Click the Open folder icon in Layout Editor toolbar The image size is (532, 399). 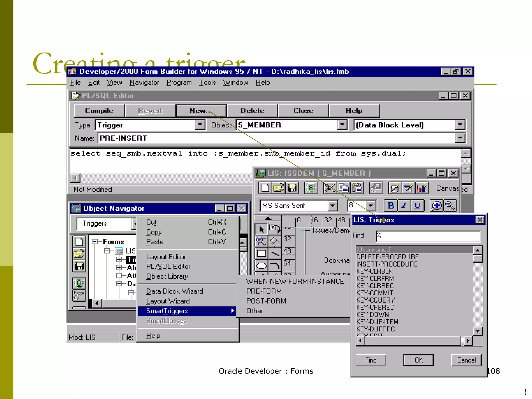pos(278,188)
